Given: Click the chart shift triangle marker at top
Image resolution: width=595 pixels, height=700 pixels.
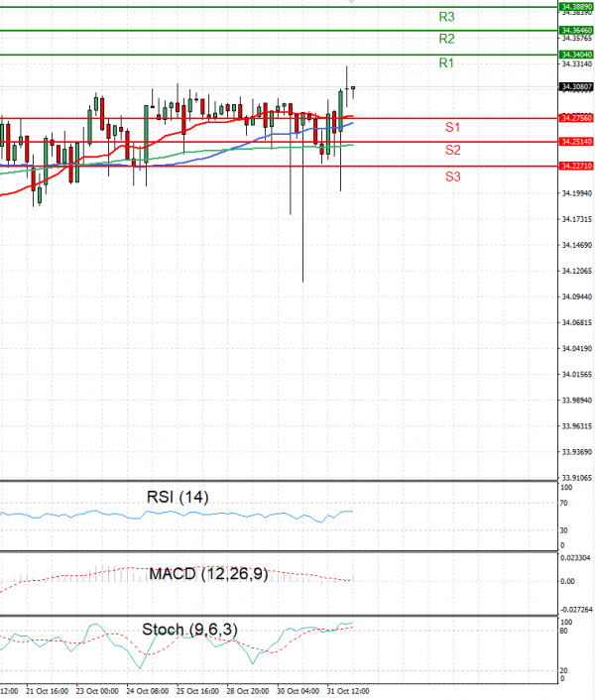Looking at the screenshot, I should click(x=351, y=2).
